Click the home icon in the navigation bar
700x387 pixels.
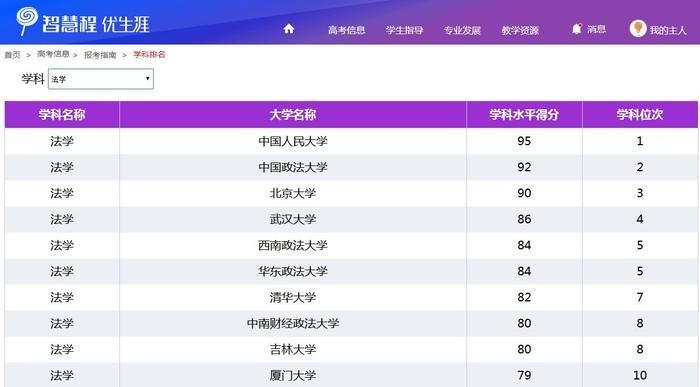tap(289, 29)
